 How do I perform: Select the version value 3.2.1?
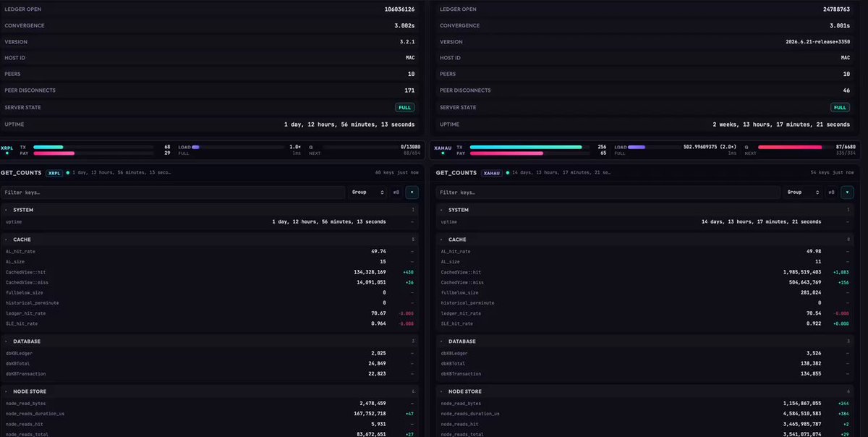tap(407, 42)
